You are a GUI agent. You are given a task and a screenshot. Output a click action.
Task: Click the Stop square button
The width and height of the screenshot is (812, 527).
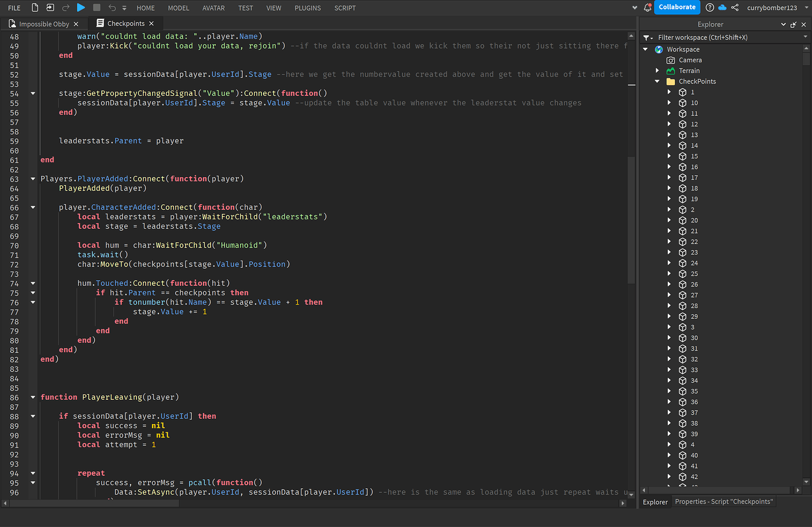tap(96, 8)
